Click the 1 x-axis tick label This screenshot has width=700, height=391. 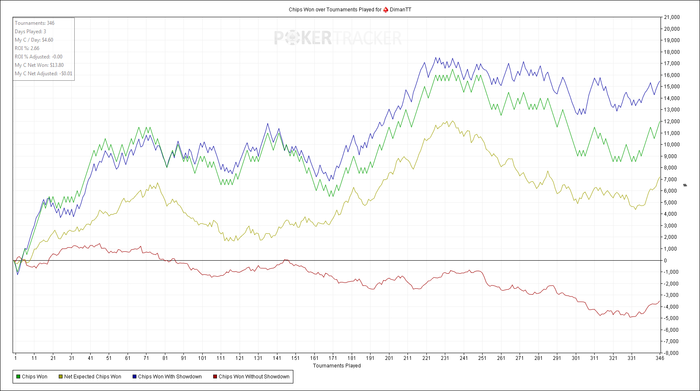(x=16, y=358)
